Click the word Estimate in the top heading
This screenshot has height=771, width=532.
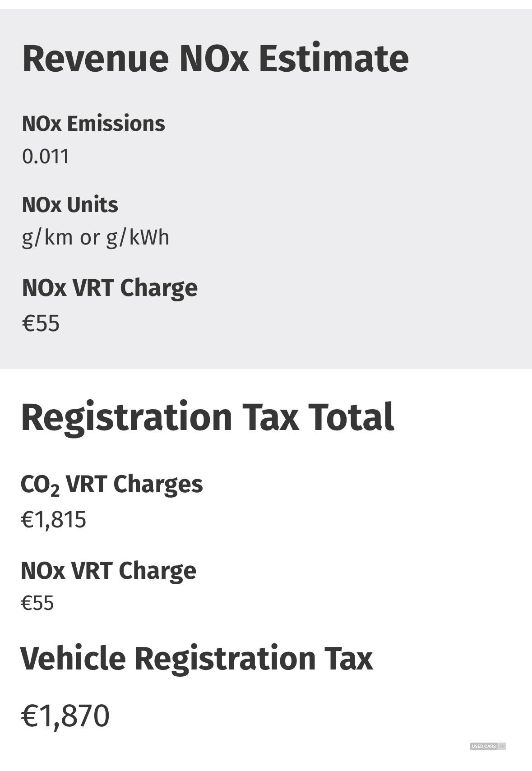(x=333, y=58)
